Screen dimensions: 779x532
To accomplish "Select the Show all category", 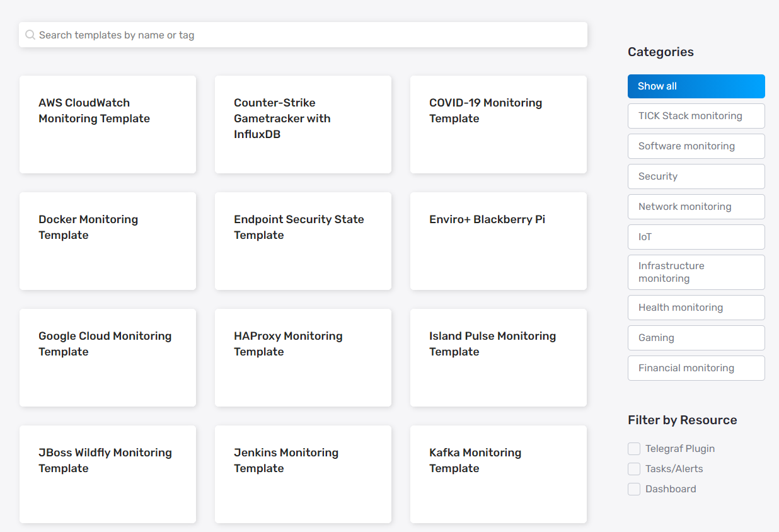I will pos(696,86).
